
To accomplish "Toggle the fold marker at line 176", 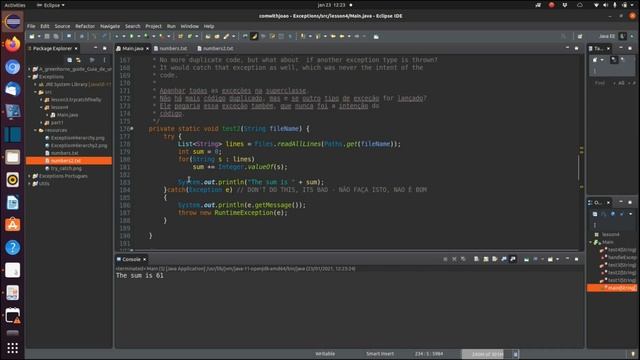I will pos(131,129).
